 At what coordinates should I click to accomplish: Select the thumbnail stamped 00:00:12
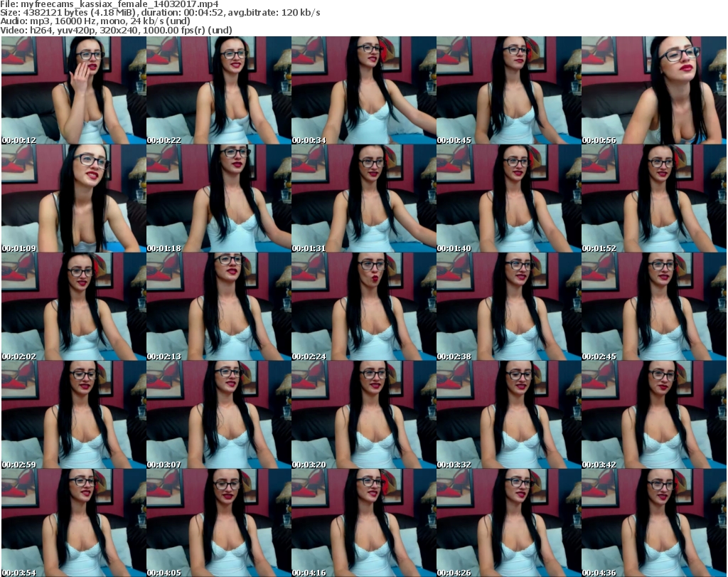[74, 90]
